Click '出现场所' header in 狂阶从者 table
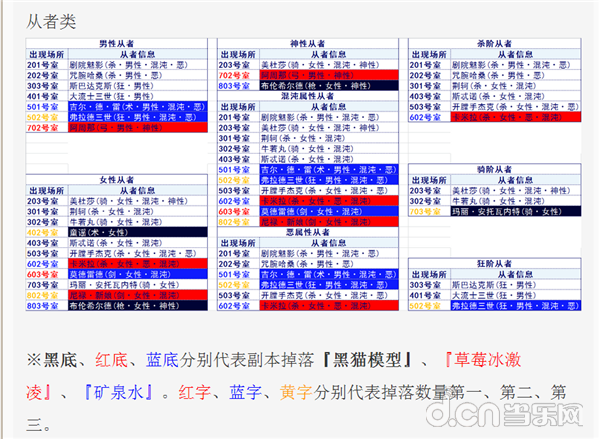The width and height of the screenshot is (600, 439). point(429,274)
